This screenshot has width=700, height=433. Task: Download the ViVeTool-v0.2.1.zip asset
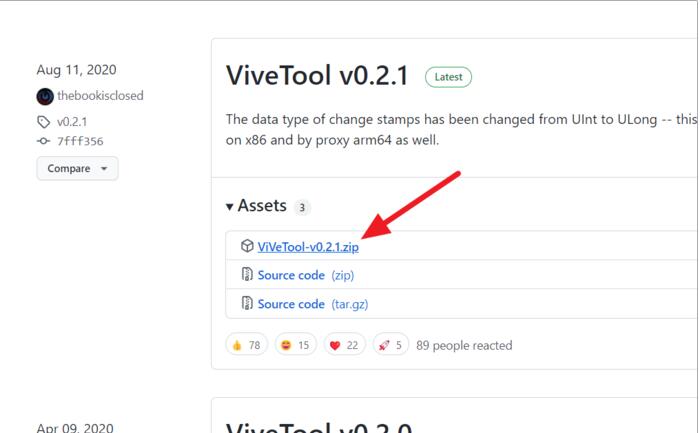308,247
